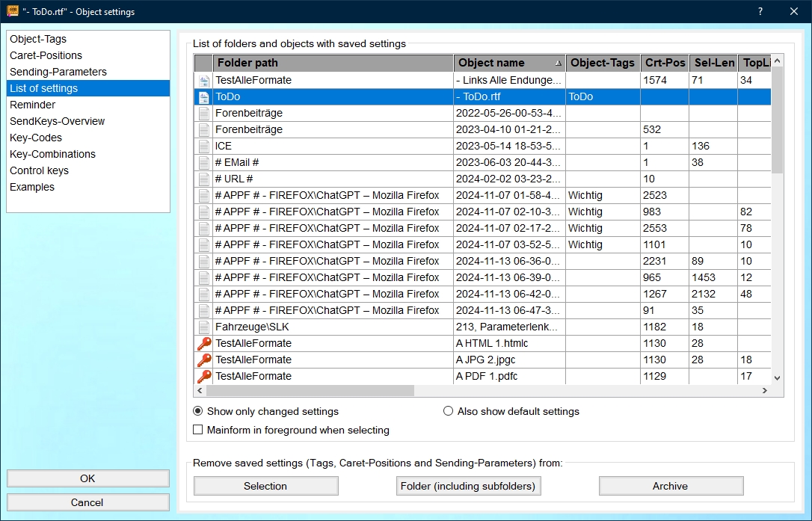Viewport: 812px width, 521px height.
Task: Sort list by the Object name column header
Action: [508, 63]
